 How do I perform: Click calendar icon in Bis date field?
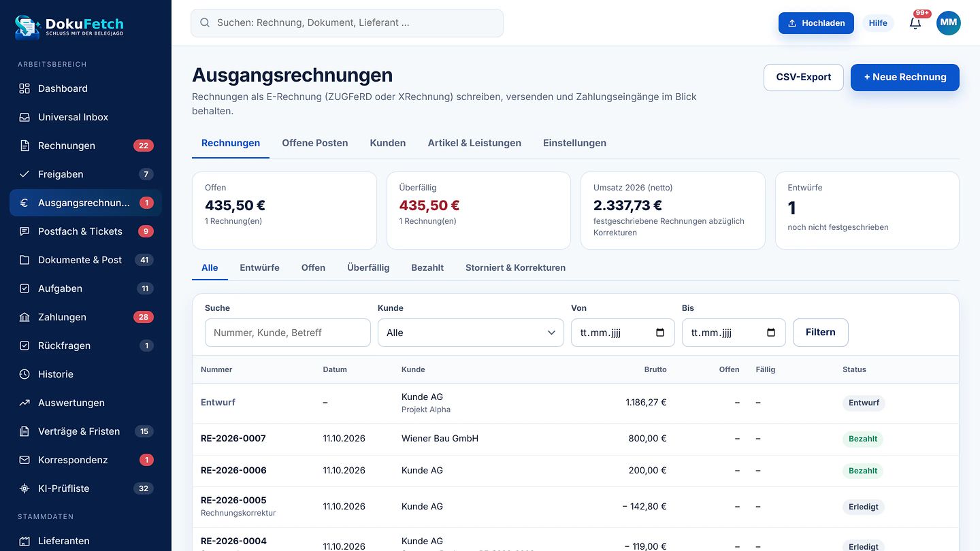coord(771,333)
